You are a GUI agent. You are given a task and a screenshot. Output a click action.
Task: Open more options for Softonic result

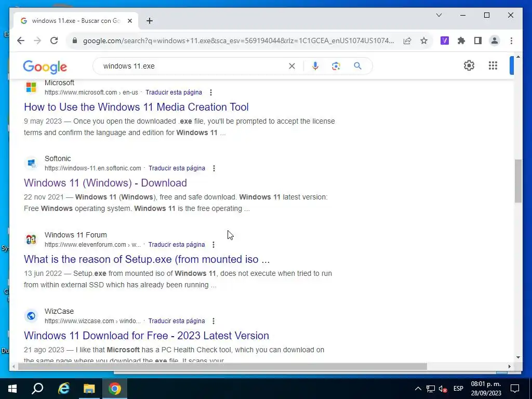pyautogui.click(x=214, y=168)
